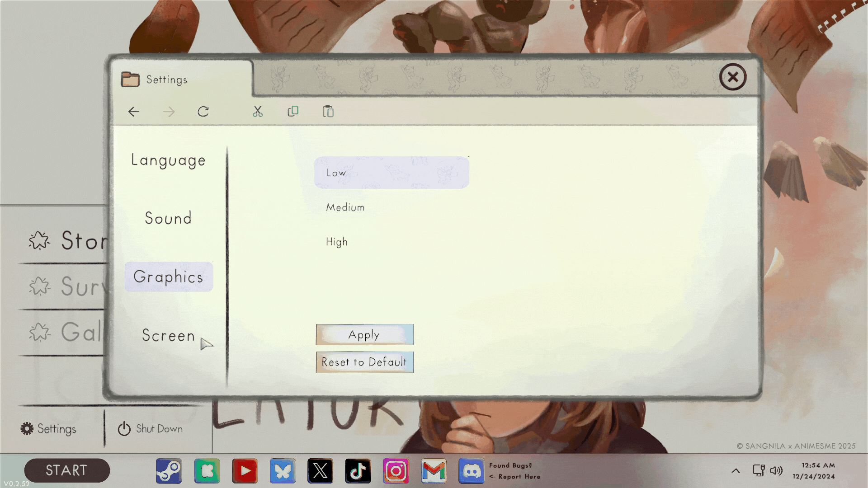
Task: Open the Steam taskbar icon
Action: coord(169,471)
